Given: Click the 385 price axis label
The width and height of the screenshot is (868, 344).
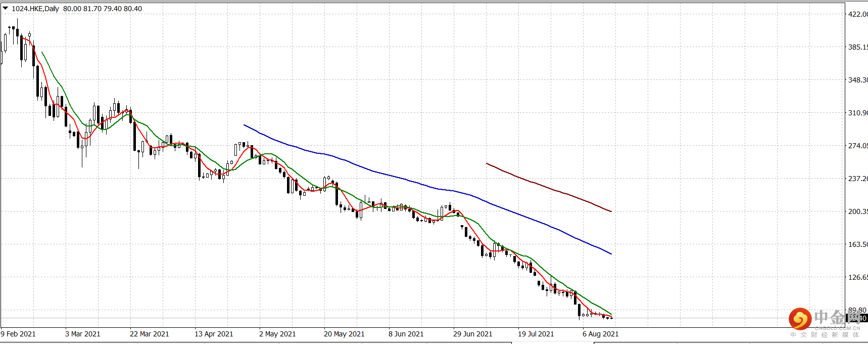Looking at the screenshot, I should (x=858, y=47).
